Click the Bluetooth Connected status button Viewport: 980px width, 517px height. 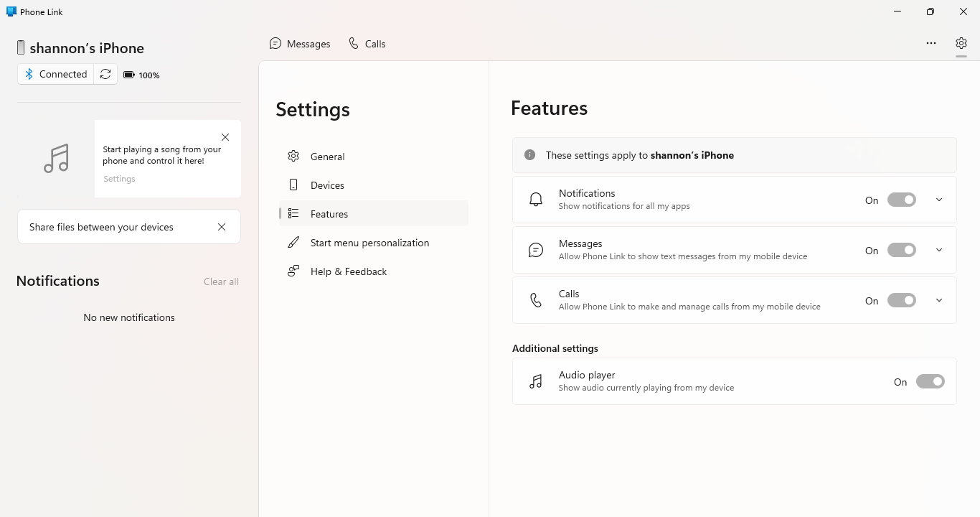tap(56, 74)
